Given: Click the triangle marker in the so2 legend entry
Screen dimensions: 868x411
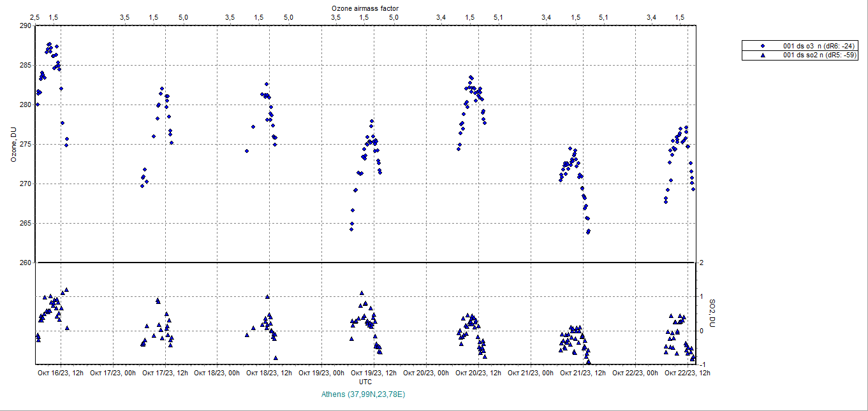Looking at the screenshot, I should (763, 55).
